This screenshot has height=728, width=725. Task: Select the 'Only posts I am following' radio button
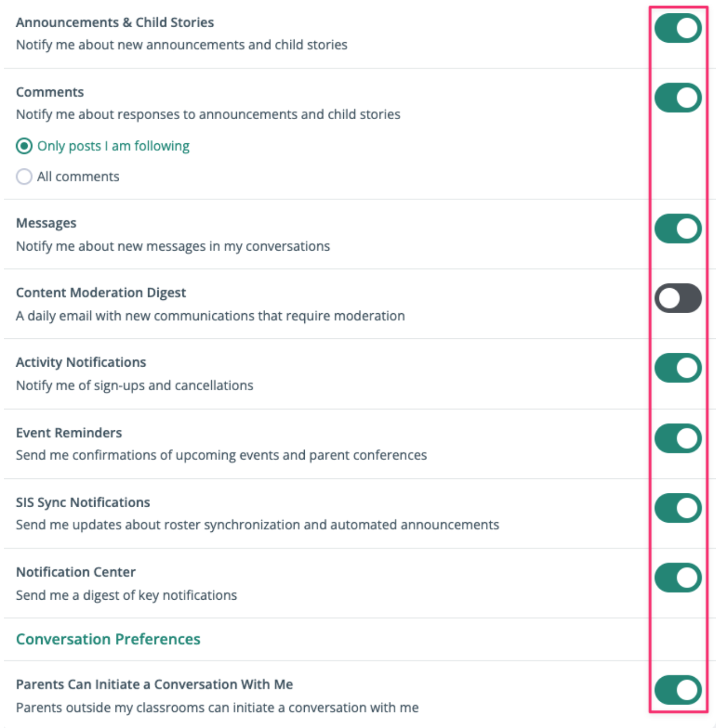24,146
